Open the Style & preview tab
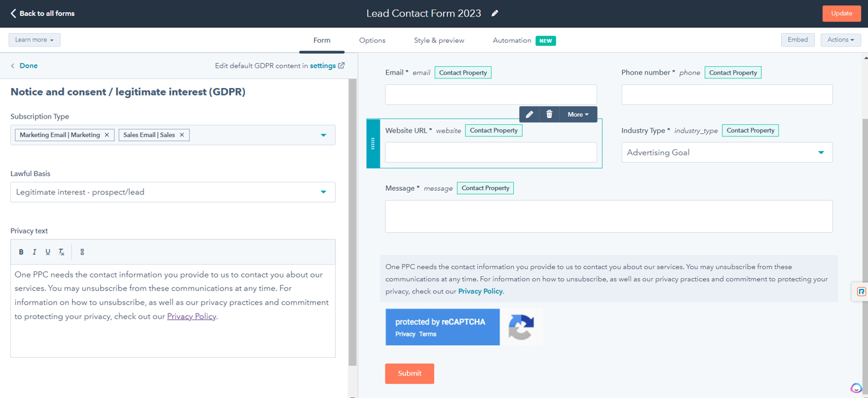Screen dimensions: 868x398 point(438,40)
